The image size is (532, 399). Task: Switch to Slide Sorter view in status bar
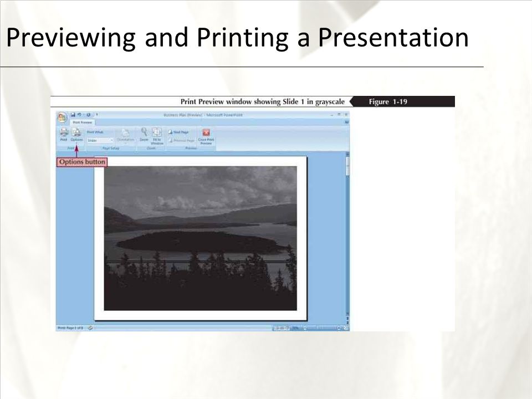point(282,328)
